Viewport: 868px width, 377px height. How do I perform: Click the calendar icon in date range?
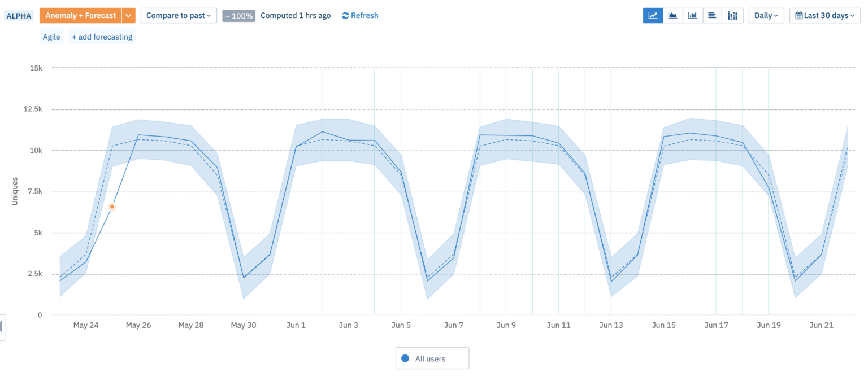click(798, 16)
